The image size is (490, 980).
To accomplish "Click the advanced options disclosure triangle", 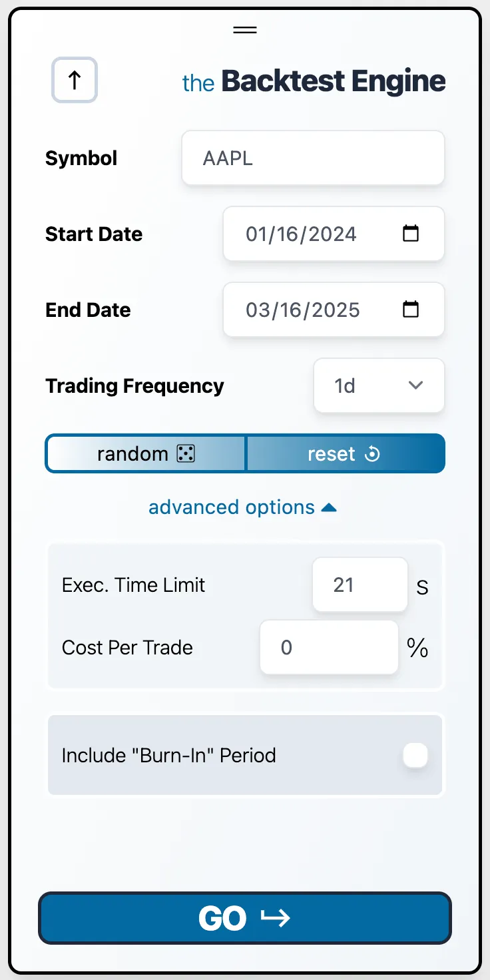I will click(330, 506).
